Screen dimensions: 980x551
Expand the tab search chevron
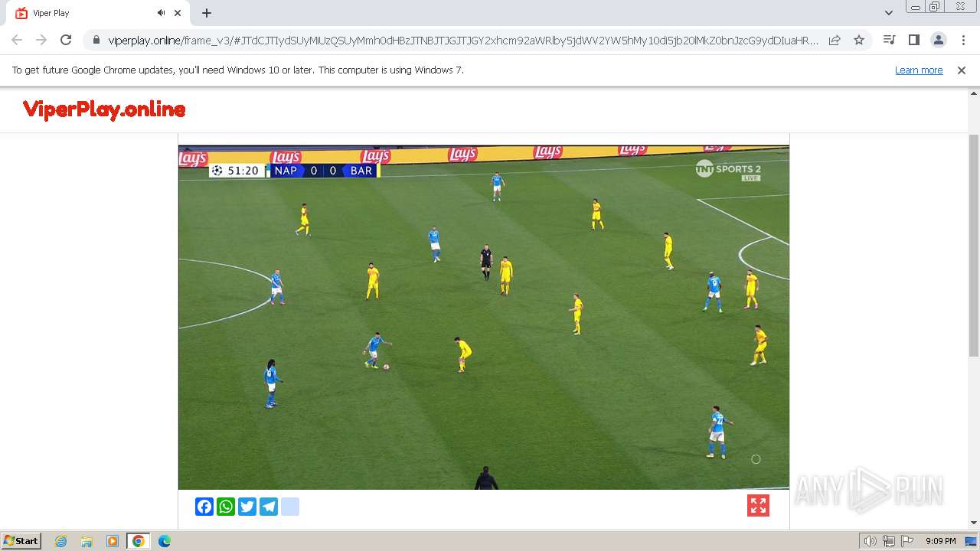coord(888,13)
